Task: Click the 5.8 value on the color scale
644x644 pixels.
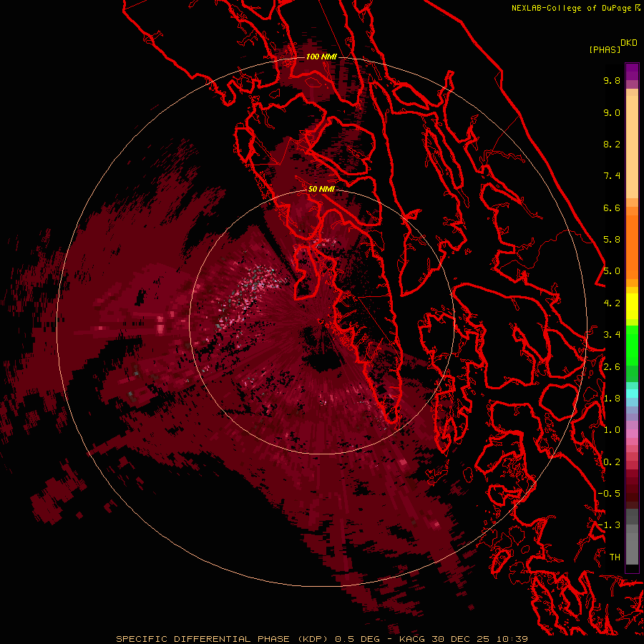Action: click(x=612, y=240)
